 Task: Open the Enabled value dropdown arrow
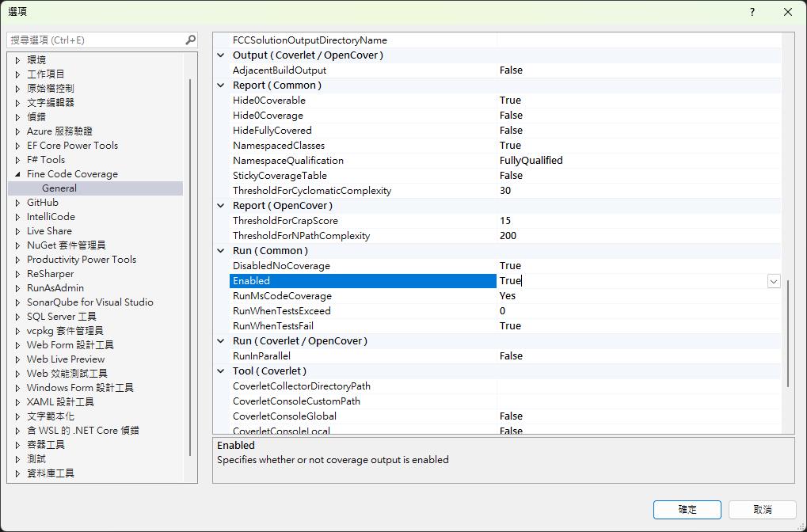[773, 281]
